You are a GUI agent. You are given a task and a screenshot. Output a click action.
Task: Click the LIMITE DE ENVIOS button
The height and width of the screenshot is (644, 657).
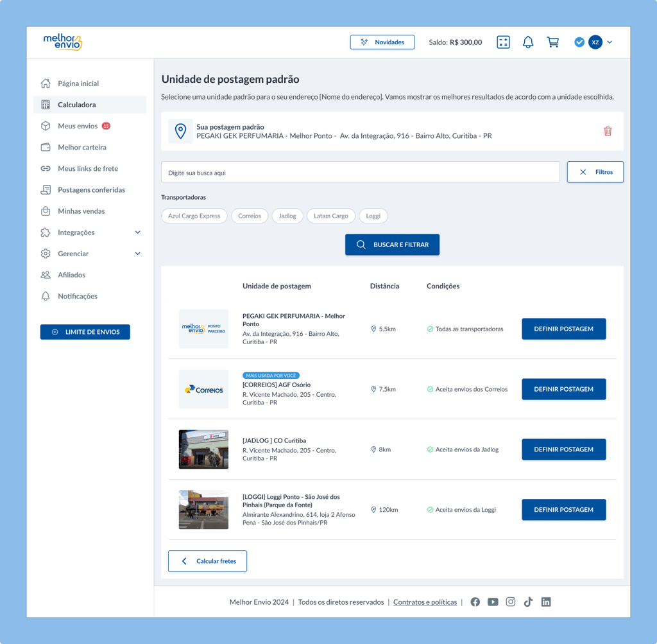click(85, 332)
